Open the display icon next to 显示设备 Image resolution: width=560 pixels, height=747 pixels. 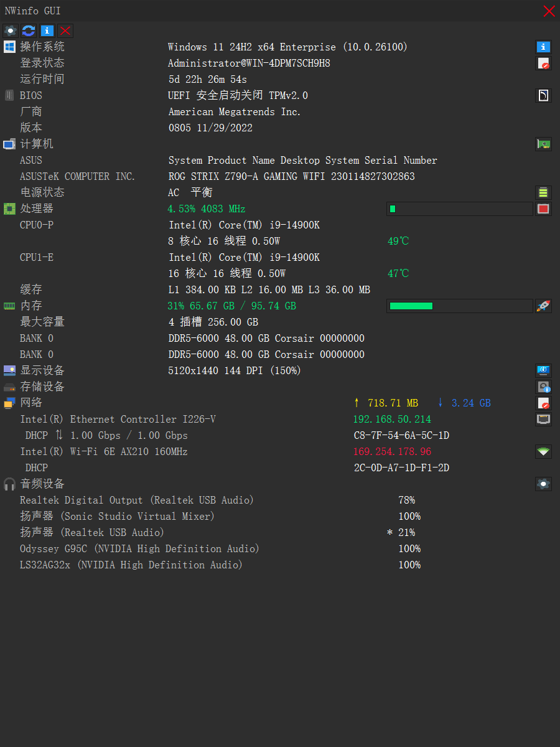point(543,370)
